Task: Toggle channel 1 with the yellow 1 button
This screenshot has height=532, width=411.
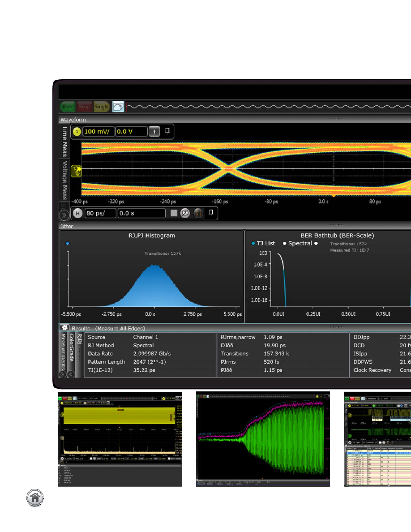Action: coord(77,132)
